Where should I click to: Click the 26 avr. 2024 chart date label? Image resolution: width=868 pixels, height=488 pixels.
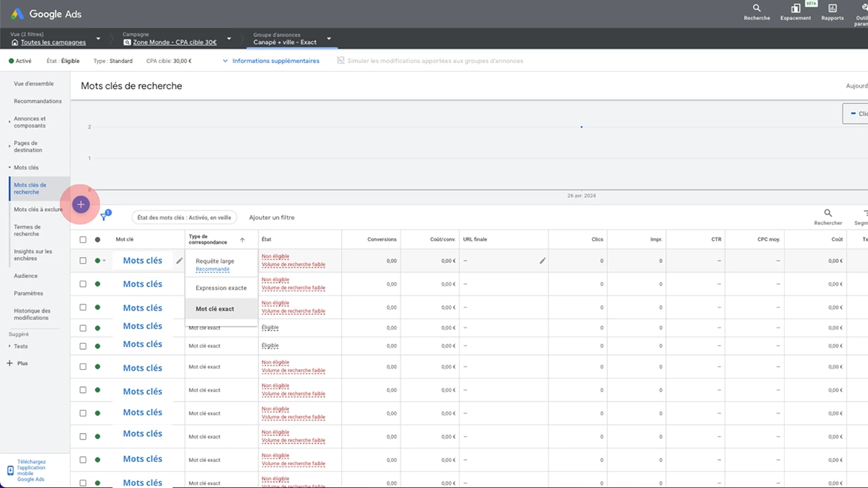tap(581, 196)
